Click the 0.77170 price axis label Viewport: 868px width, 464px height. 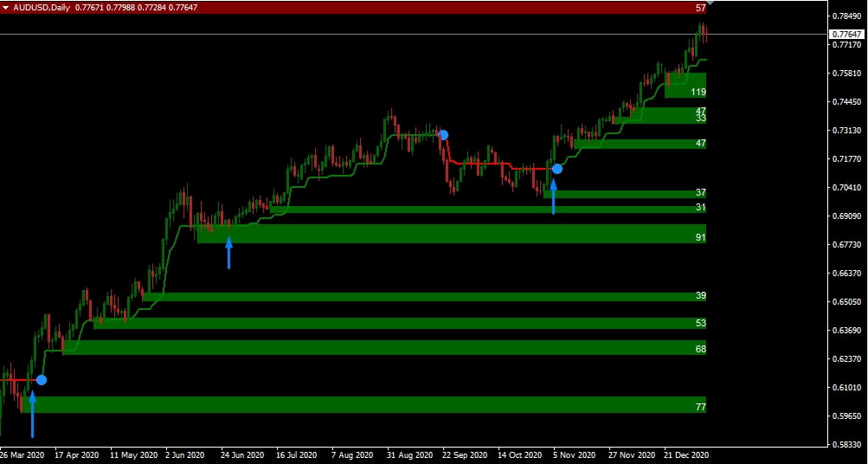click(847, 44)
